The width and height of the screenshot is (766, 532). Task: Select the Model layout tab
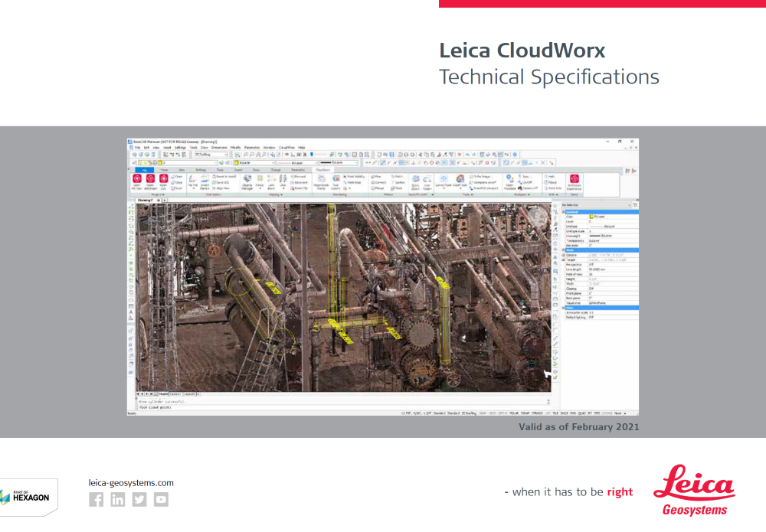pyautogui.click(x=163, y=394)
